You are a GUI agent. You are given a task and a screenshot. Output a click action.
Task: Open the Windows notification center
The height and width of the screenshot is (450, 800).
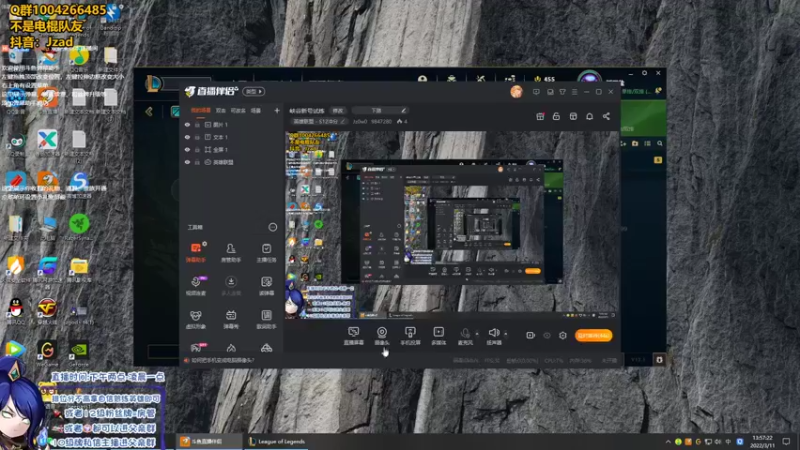[x=786, y=441]
